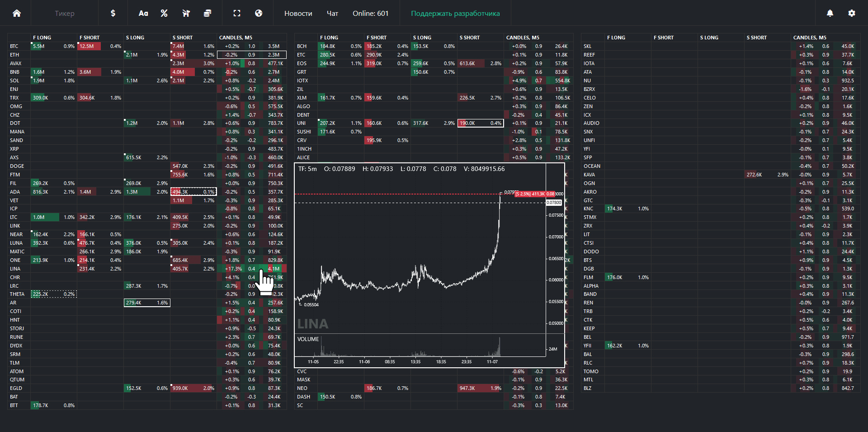868x432 pixels.
Task: Click the highlighted UNI S SHORT 190.0K cell
Action: (480, 123)
